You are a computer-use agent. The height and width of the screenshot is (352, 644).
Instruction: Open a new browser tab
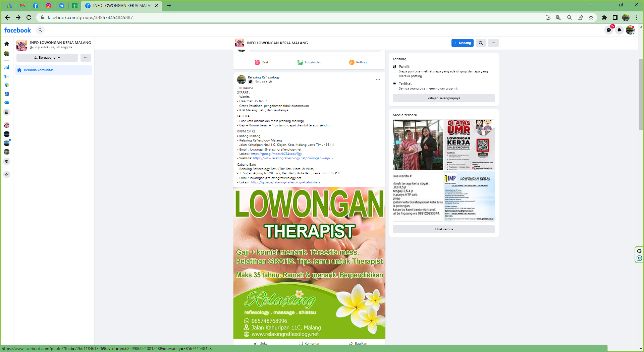pos(169,6)
